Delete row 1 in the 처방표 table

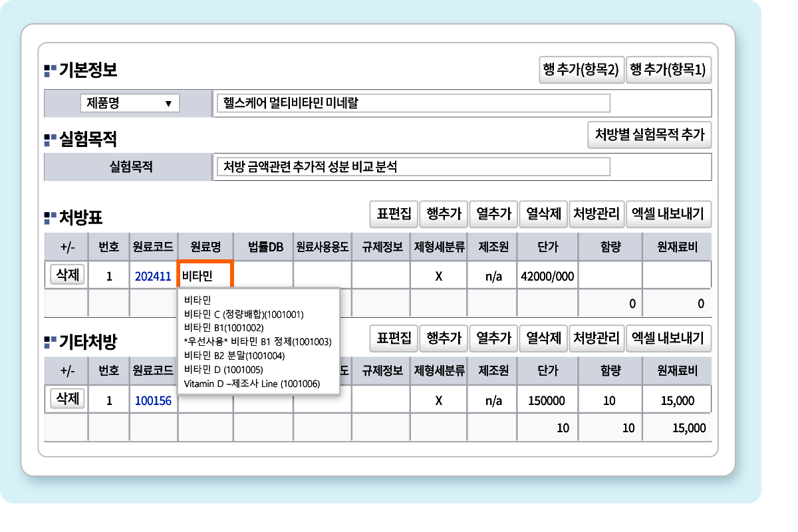(68, 275)
